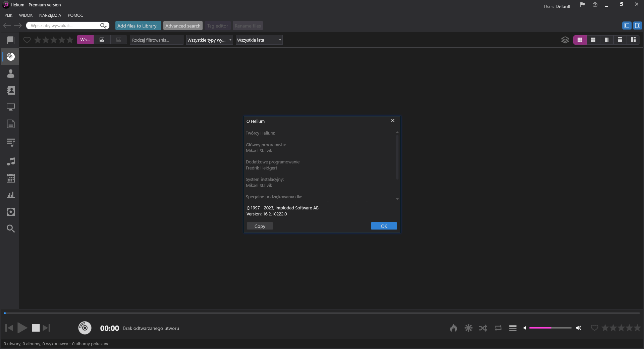
Task: Toggle favorite heart in player bar
Action: pyautogui.click(x=594, y=328)
